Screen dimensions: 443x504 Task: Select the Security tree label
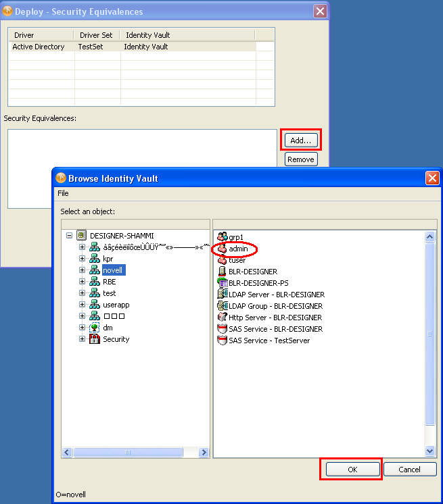116,339
